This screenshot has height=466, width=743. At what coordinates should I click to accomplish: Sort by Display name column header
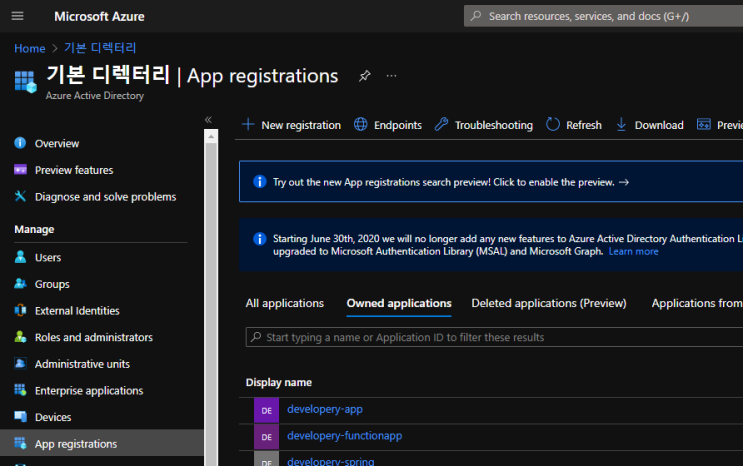coord(279,382)
